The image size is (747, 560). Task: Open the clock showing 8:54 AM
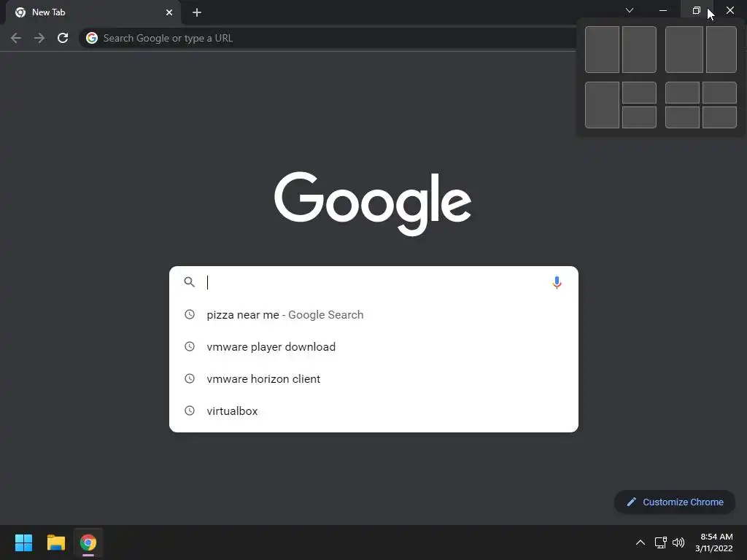pos(713,542)
